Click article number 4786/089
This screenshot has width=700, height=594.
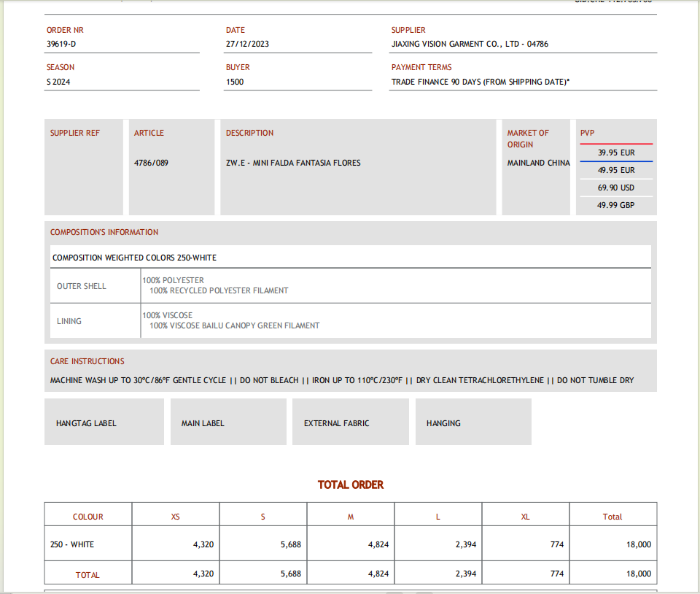click(151, 163)
